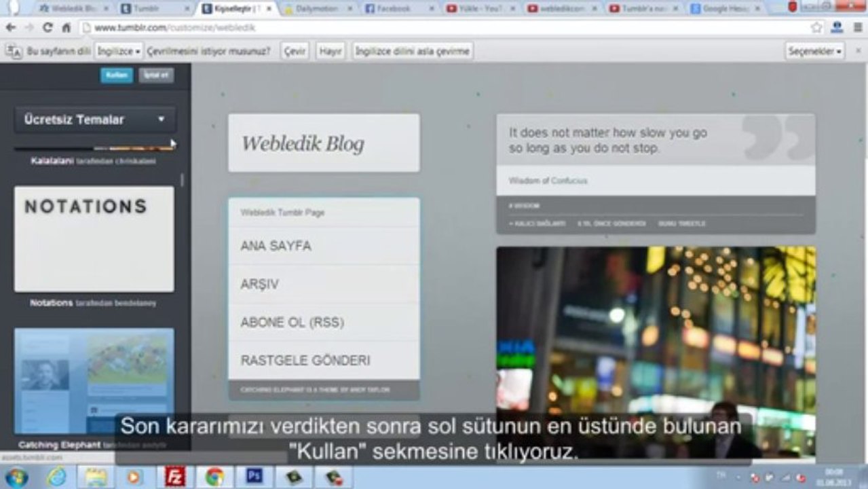The image size is (868, 489).
Task: Open the Windows Start menu
Action: point(16,477)
